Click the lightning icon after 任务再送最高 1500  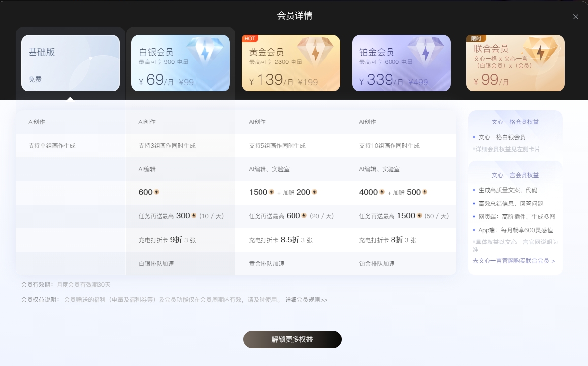[x=419, y=216]
